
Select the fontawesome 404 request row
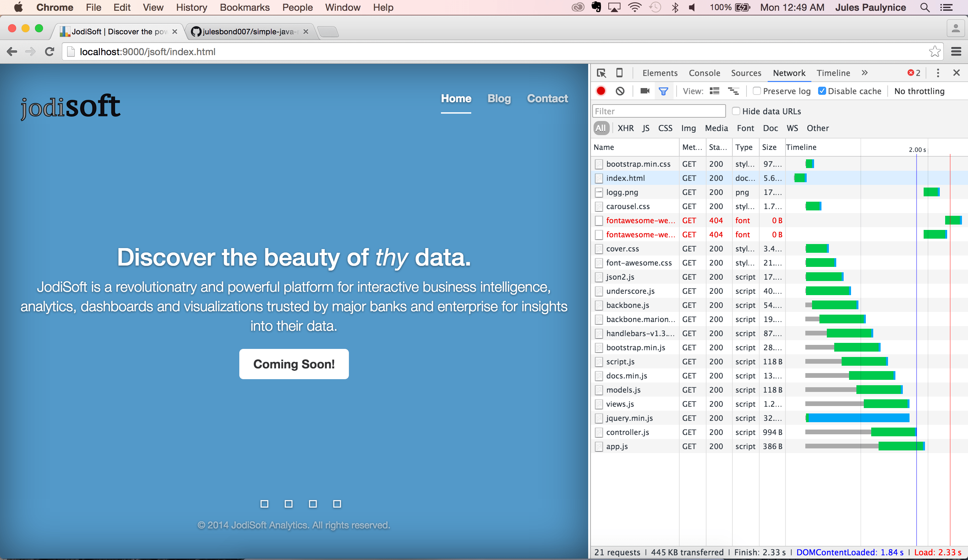(640, 221)
